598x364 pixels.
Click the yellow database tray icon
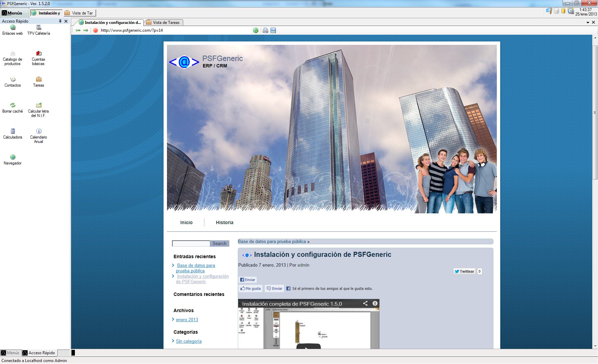coord(563,11)
